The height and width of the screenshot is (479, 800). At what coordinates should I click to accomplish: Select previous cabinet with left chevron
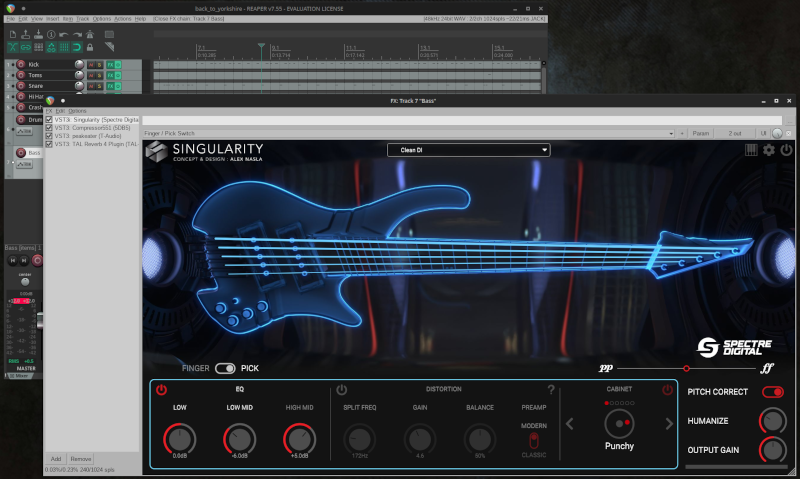570,424
